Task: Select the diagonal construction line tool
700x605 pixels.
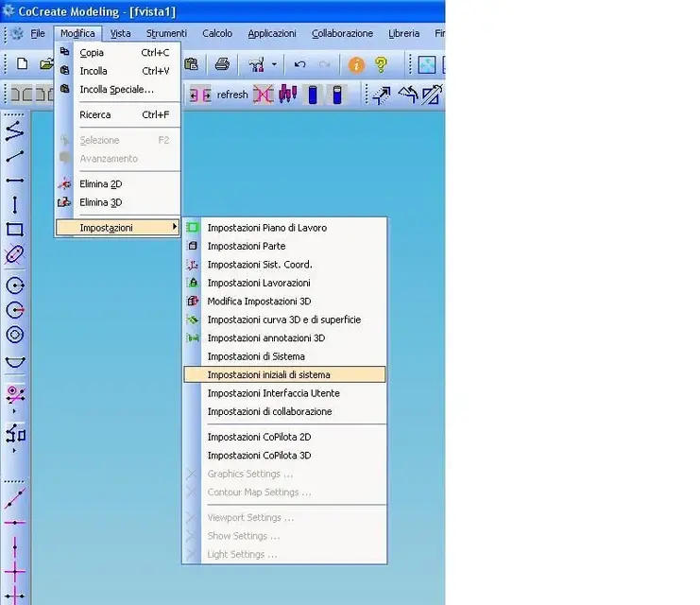Action: coord(15,499)
